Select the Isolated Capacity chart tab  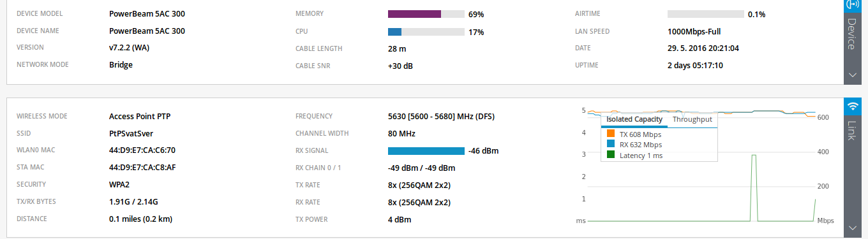(634, 119)
